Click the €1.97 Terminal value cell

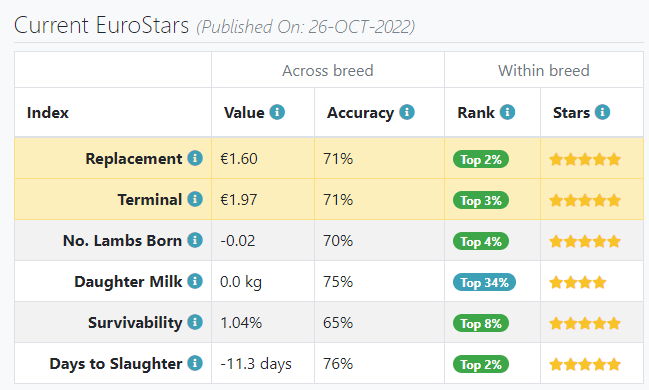pyautogui.click(x=263, y=199)
